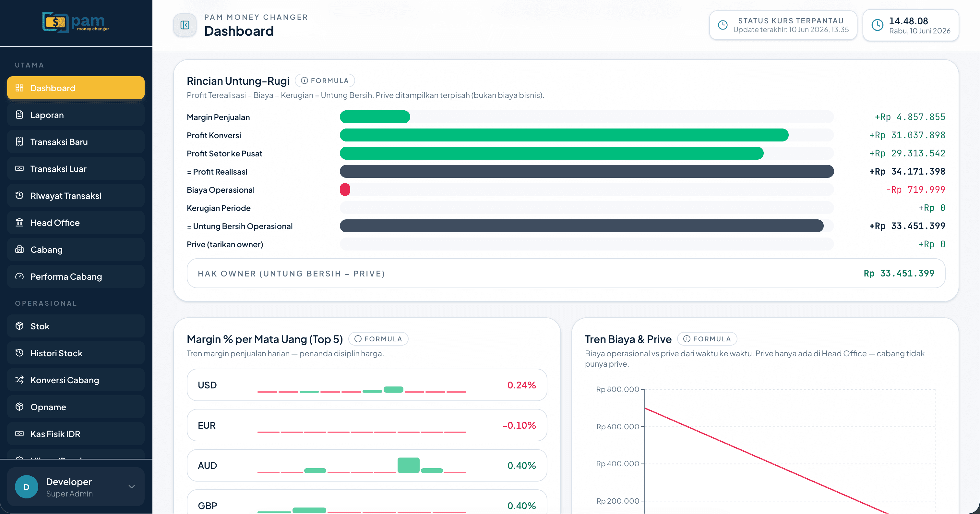The image size is (980, 514).
Task: Click the Kerugian Periode label
Action: [219, 208]
